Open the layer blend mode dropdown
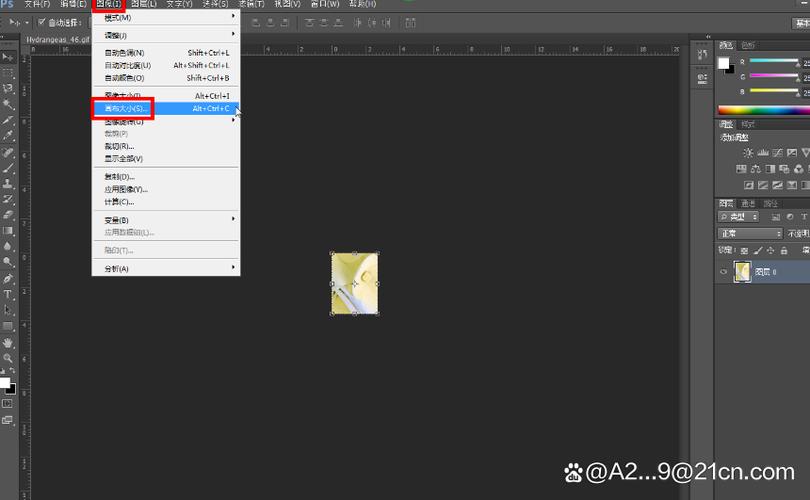Screen dimensions: 810x500 point(750,234)
